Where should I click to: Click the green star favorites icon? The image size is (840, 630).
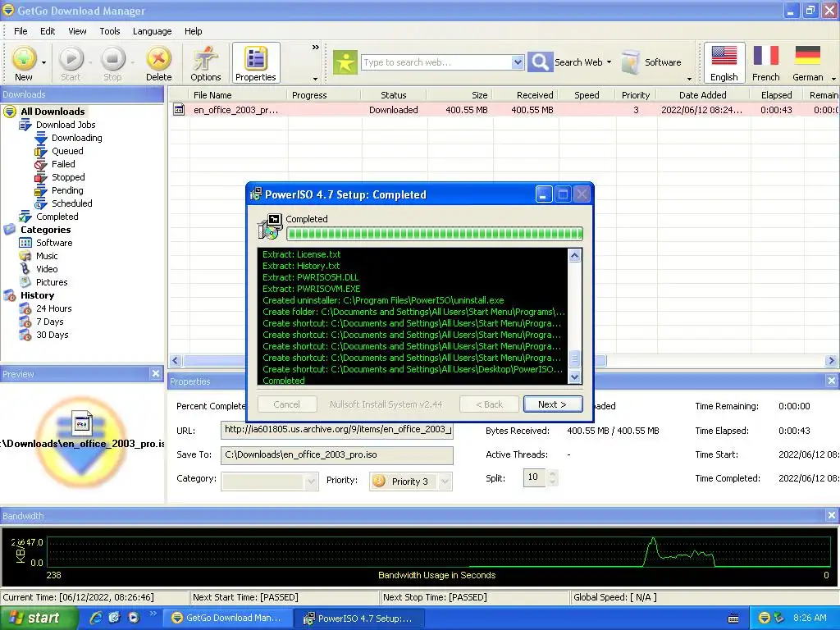click(x=345, y=62)
